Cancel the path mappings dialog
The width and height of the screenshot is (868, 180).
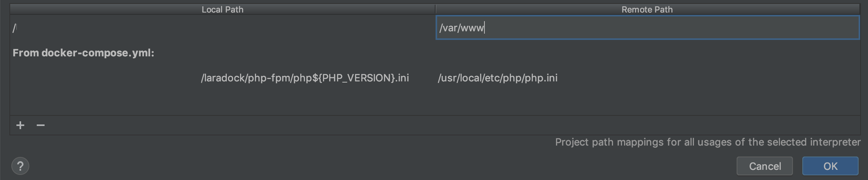(764, 166)
